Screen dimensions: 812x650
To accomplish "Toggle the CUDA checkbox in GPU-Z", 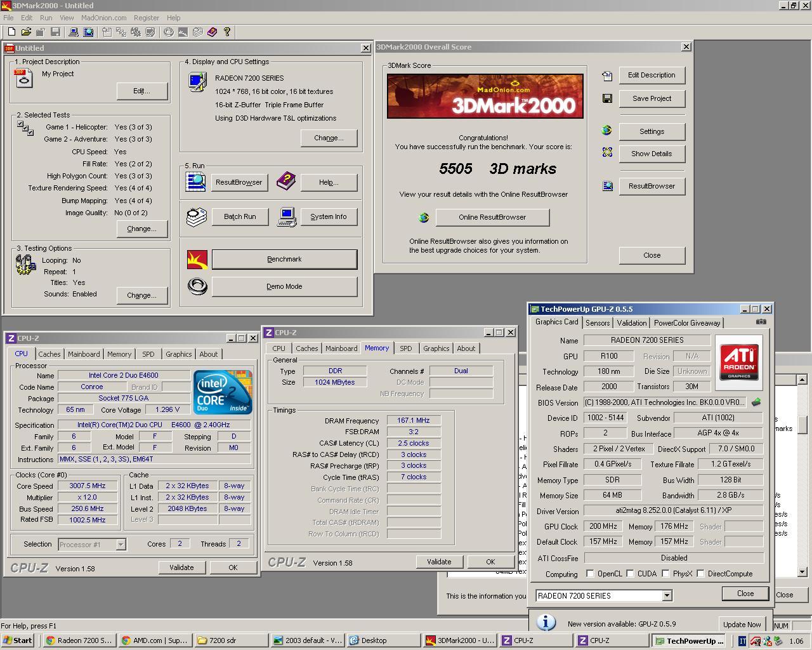I will click(630, 574).
